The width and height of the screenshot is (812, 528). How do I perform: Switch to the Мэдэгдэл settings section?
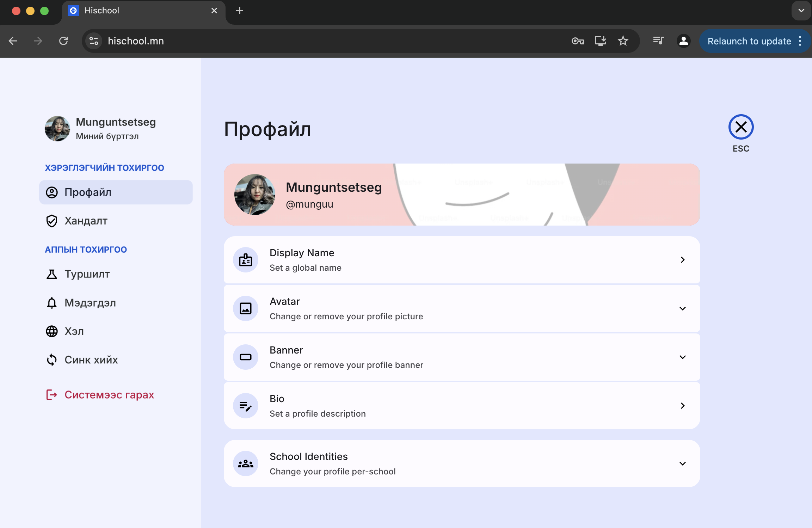click(x=90, y=303)
